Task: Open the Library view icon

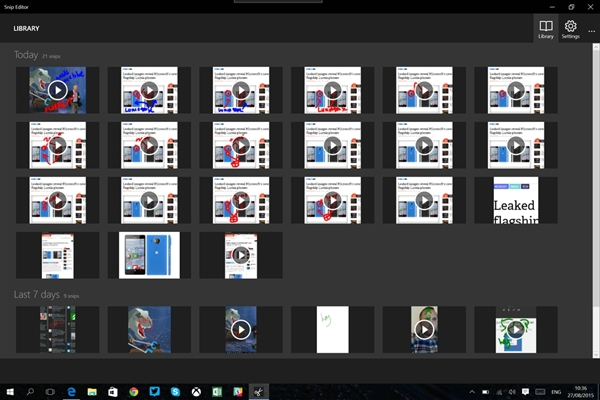Action: (x=545, y=28)
